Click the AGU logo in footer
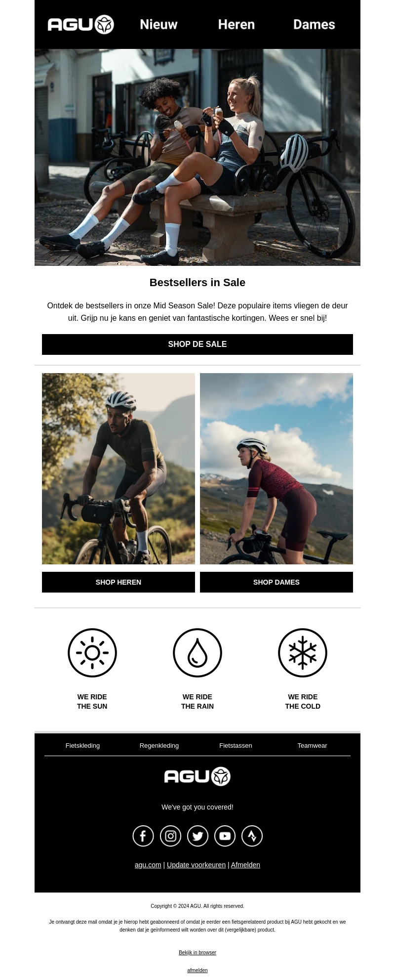 (x=197, y=776)
